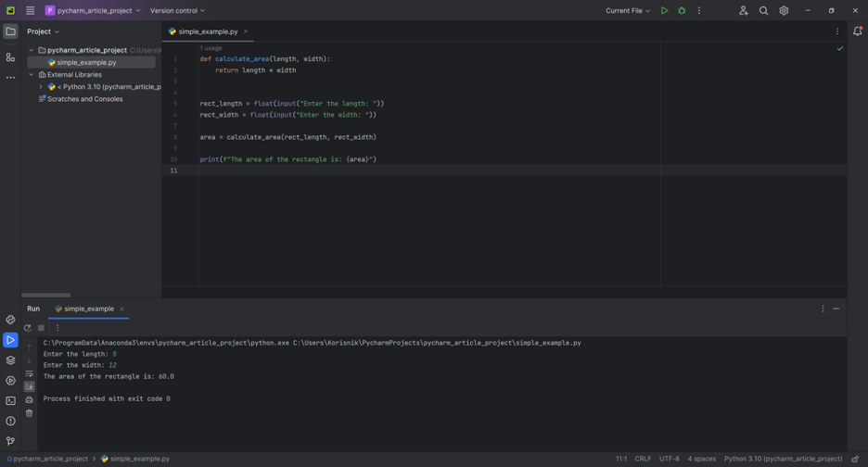
Task: Open the main hamburger menu
Action: [x=30, y=10]
